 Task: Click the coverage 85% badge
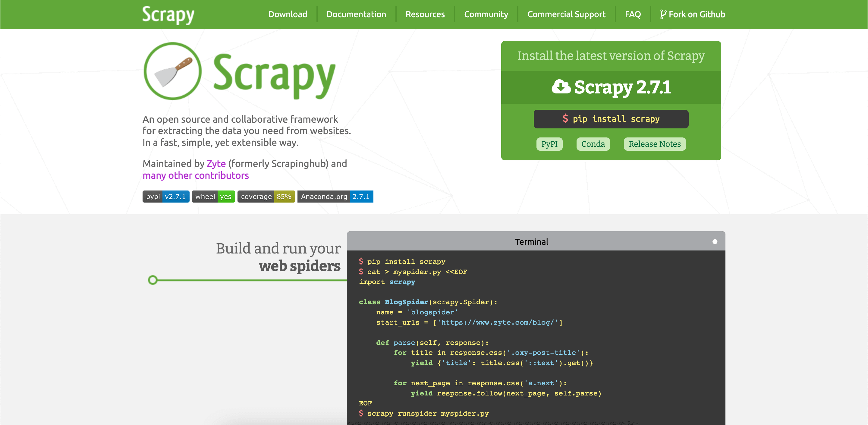(x=266, y=197)
